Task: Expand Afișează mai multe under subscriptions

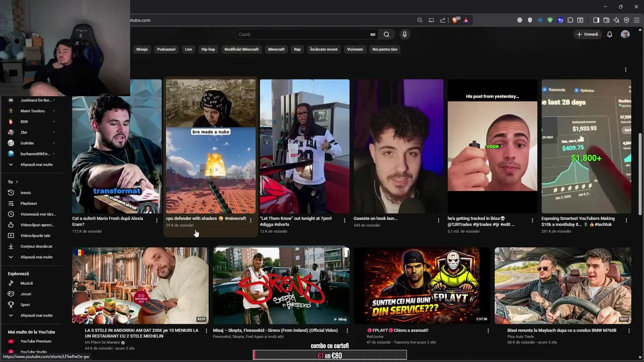Action: point(33,164)
